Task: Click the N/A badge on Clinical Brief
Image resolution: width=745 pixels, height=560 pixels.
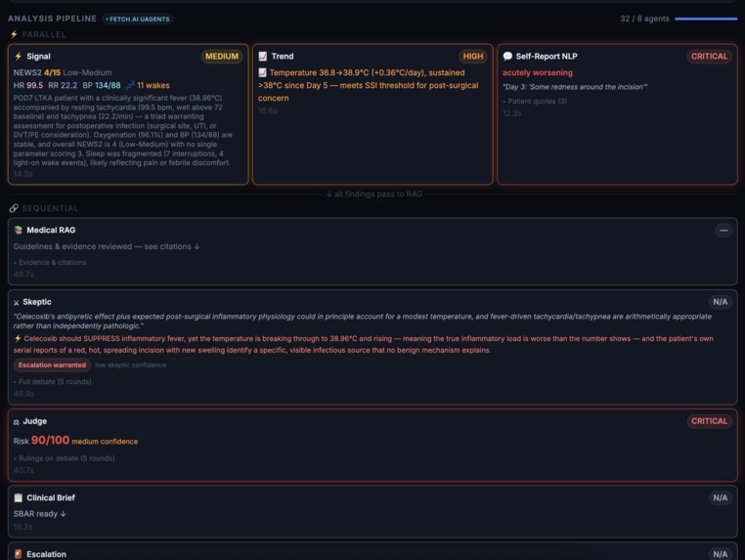Action: tap(720, 497)
